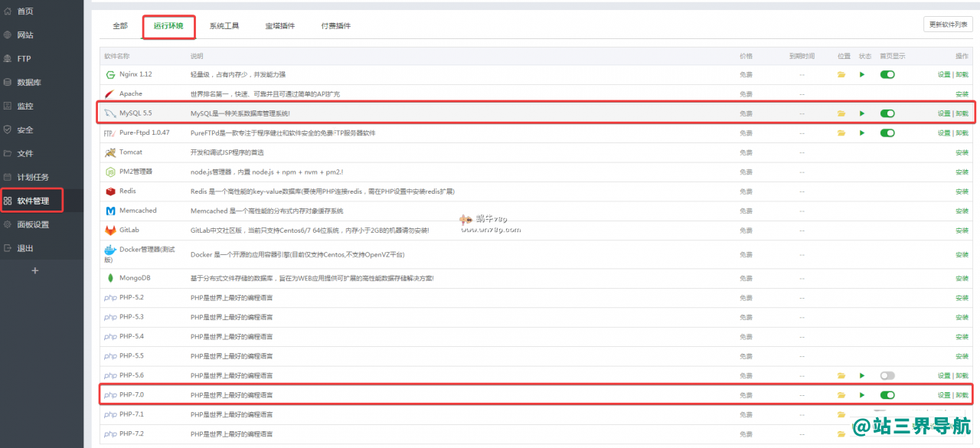Image resolution: width=980 pixels, height=448 pixels.
Task: Click the blue Memcached M logo
Action: coord(111,211)
